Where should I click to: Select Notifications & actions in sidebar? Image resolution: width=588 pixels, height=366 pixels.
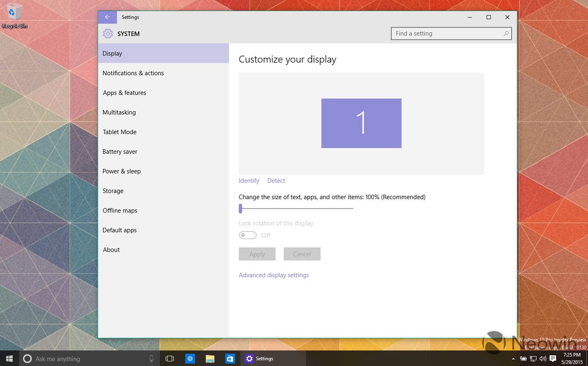[133, 73]
